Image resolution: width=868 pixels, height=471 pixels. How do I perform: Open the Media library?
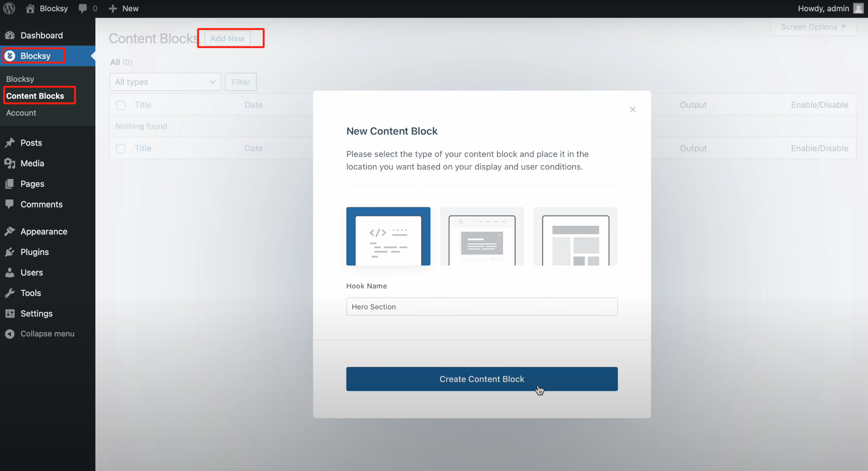pyautogui.click(x=32, y=163)
